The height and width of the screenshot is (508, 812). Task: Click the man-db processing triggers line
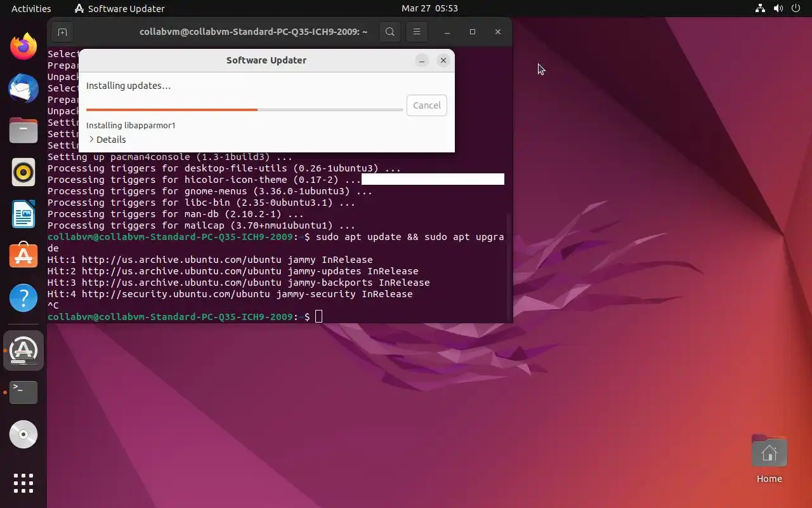click(176, 214)
